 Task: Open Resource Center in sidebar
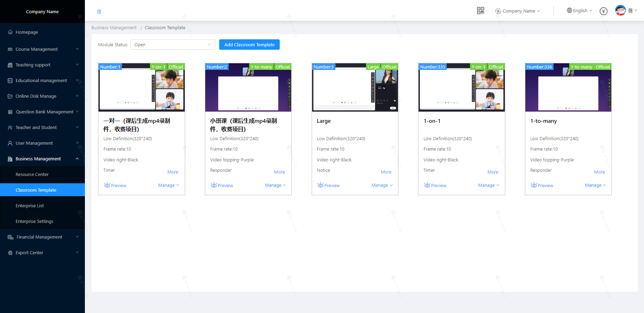point(32,175)
